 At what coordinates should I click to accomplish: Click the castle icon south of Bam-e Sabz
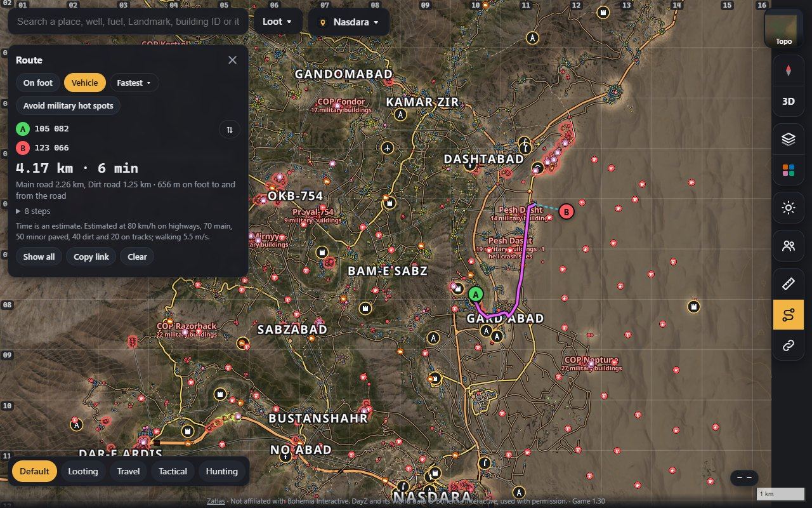point(365,309)
